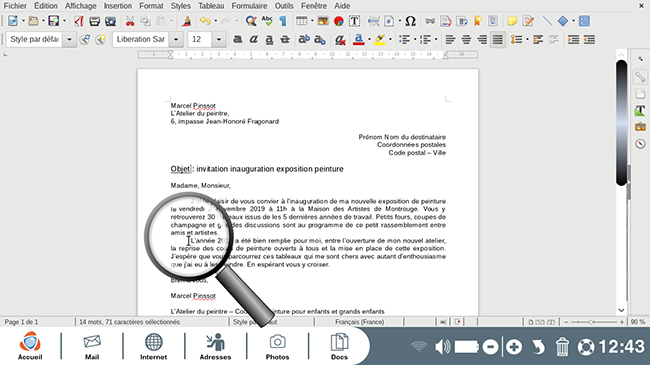Toggle left paragraph alignment
The image size is (650, 365).
point(450,39)
